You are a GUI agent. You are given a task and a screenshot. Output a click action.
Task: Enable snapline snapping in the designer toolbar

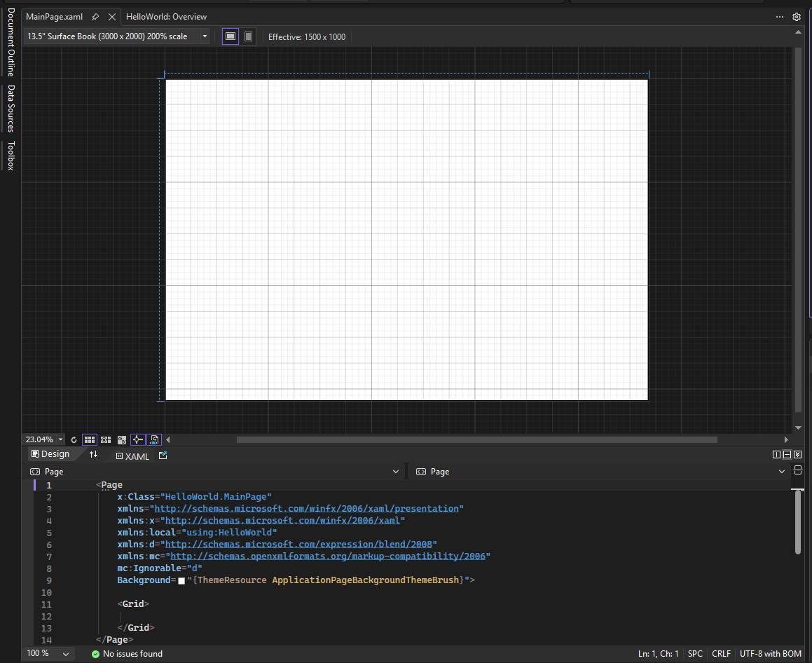point(137,439)
